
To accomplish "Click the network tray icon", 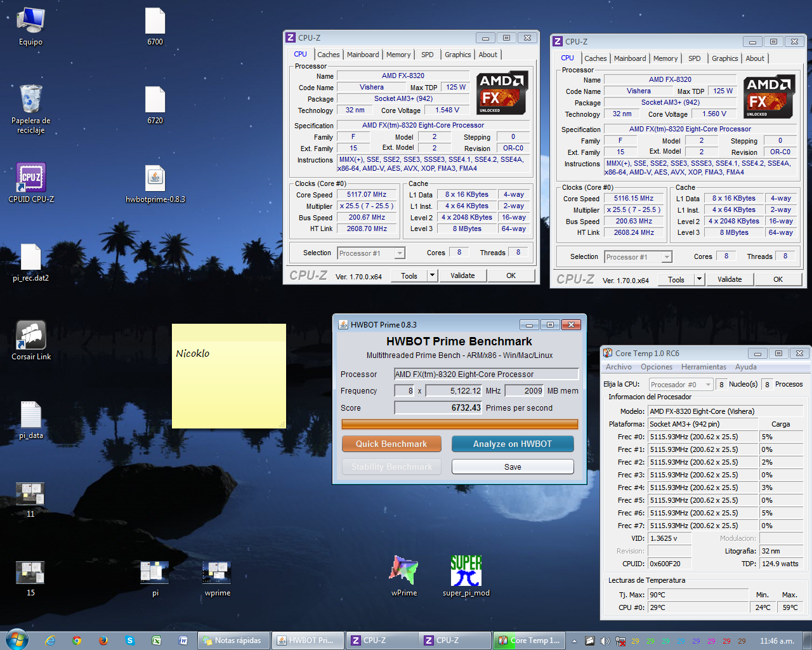I will coord(620,641).
